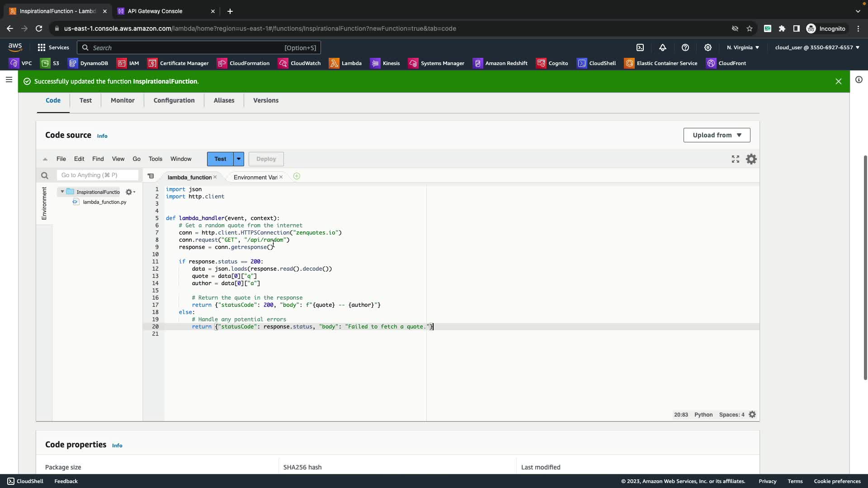Open the AWS notifications bell
This screenshot has width=868, height=488.
pyautogui.click(x=663, y=47)
